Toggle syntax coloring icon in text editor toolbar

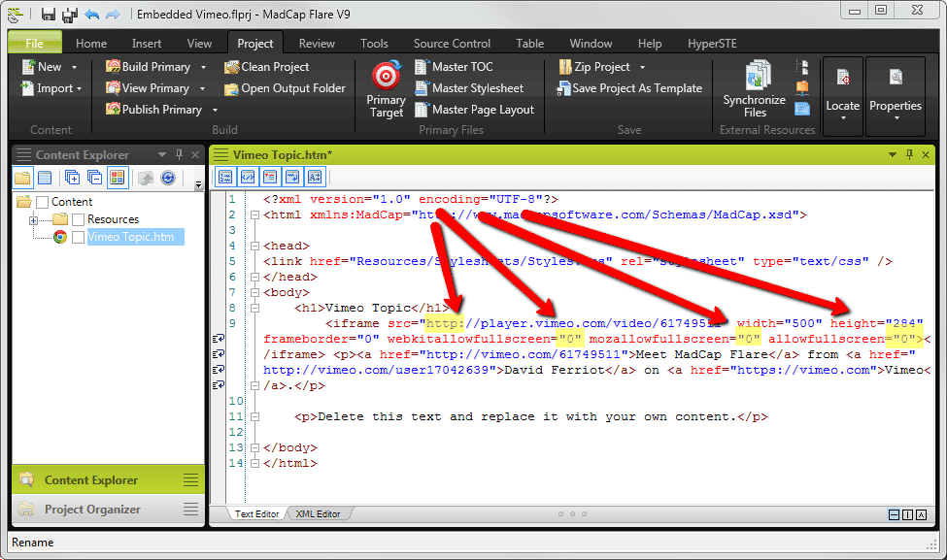[x=248, y=177]
